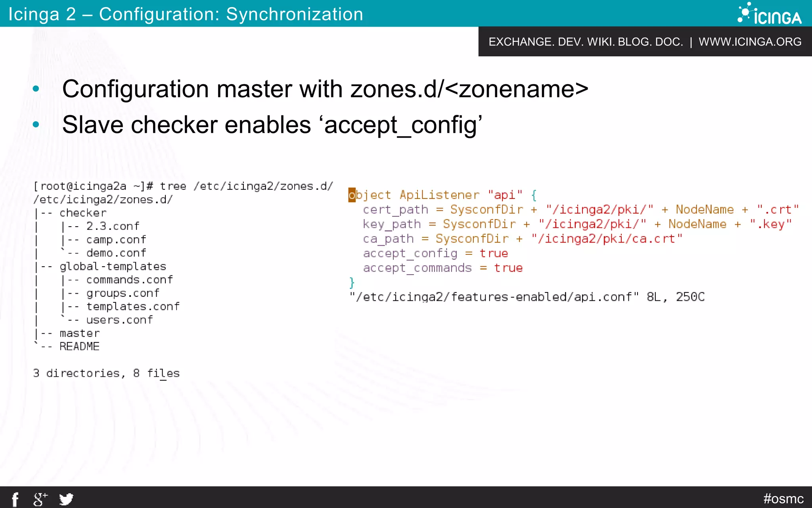Screen dimensions: 812x508
Task: Open the WWW.ICINGA.ORG link
Action: coord(750,42)
